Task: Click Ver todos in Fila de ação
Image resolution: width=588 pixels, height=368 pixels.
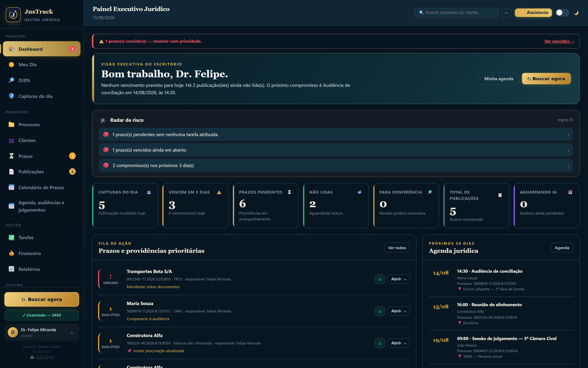Action: click(x=397, y=248)
